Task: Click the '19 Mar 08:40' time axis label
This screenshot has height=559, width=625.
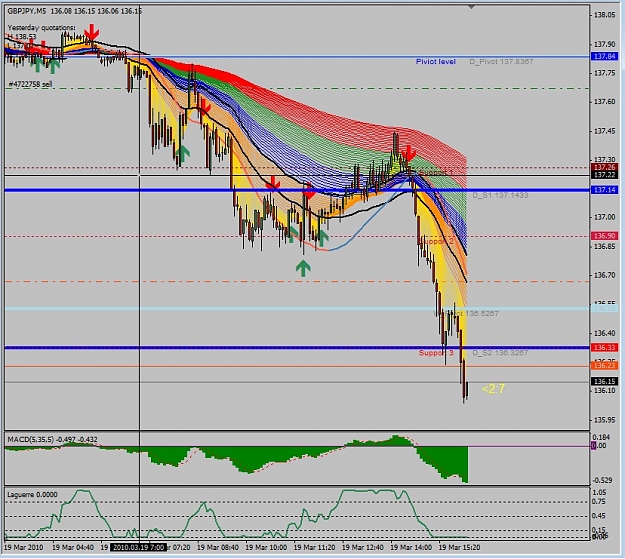Action: click(x=218, y=547)
